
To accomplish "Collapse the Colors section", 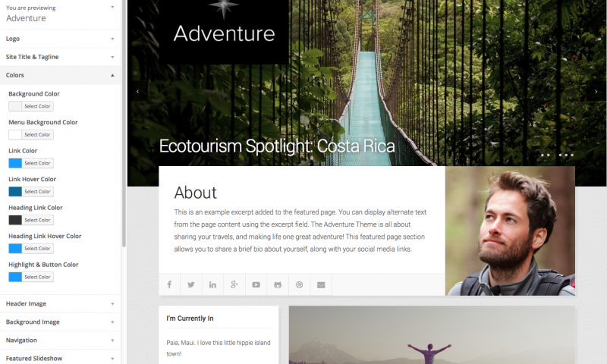I will click(61, 75).
